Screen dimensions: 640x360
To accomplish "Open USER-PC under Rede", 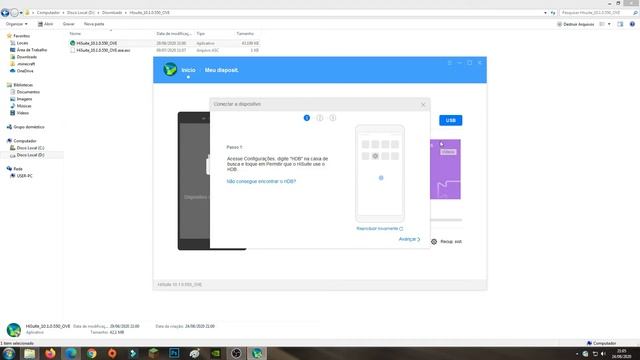I will coord(24,176).
